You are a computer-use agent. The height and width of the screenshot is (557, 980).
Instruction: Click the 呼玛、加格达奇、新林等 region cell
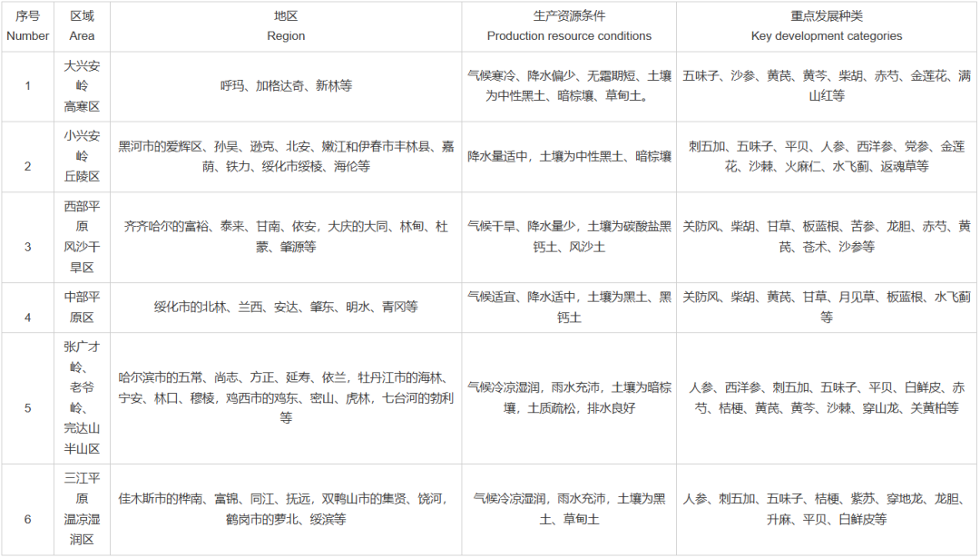click(286, 86)
